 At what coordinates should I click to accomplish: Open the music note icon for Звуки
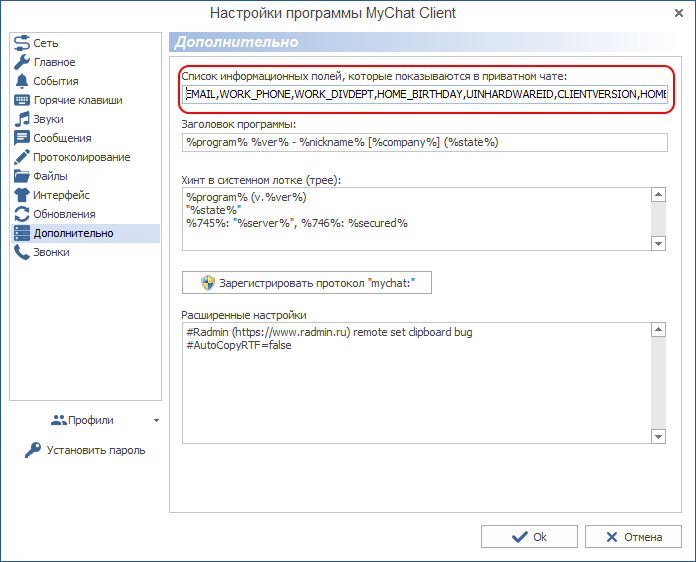click(22, 119)
